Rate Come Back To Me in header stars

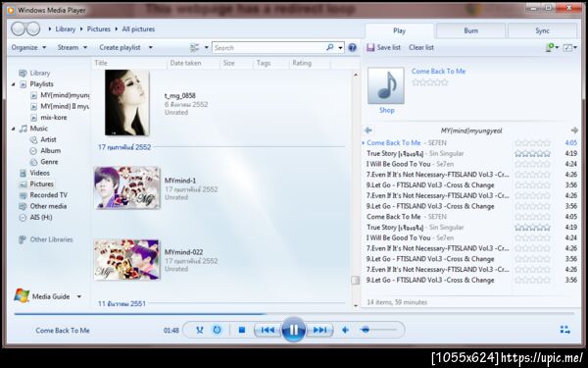pos(430,82)
